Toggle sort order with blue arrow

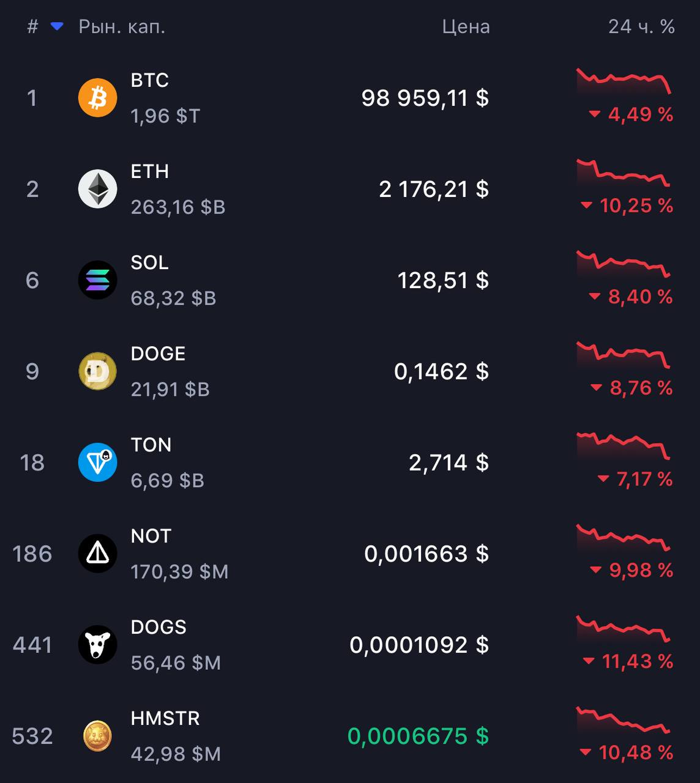click(57, 26)
